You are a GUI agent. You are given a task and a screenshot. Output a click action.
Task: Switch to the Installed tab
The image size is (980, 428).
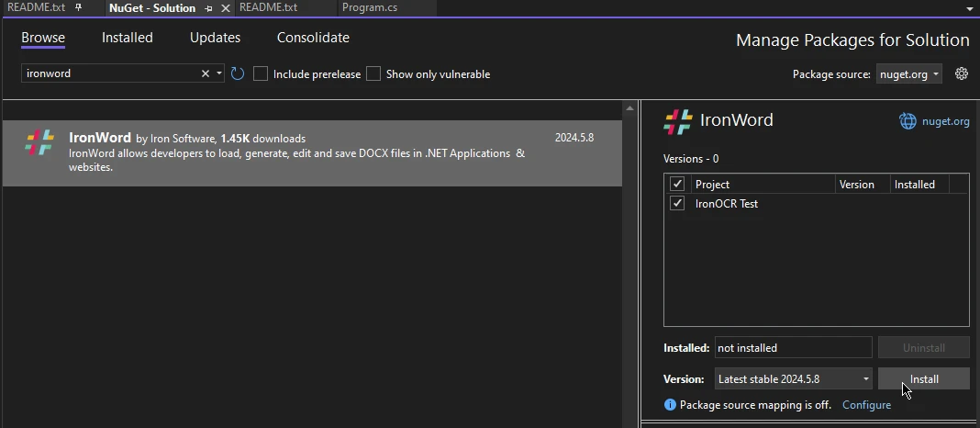click(x=127, y=38)
